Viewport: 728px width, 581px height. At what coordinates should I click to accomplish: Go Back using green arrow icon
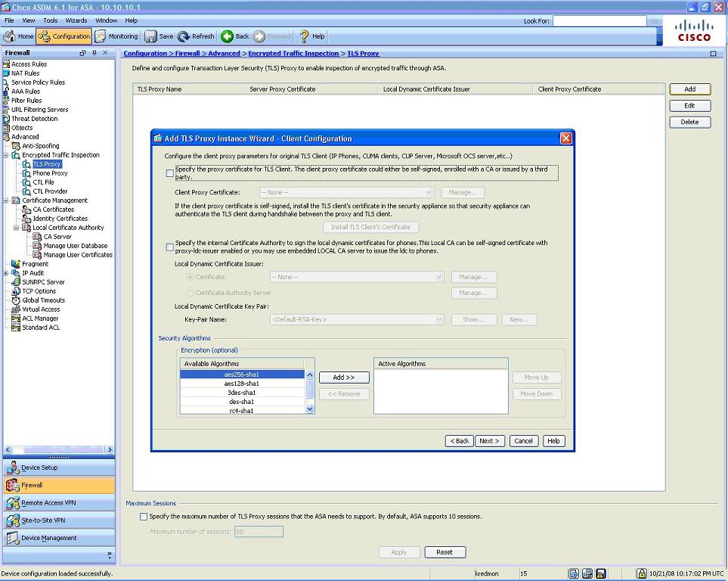pos(227,36)
